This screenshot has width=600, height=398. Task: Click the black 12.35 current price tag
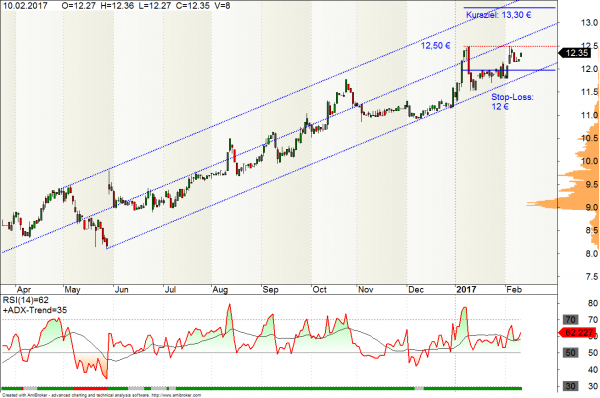[575, 53]
